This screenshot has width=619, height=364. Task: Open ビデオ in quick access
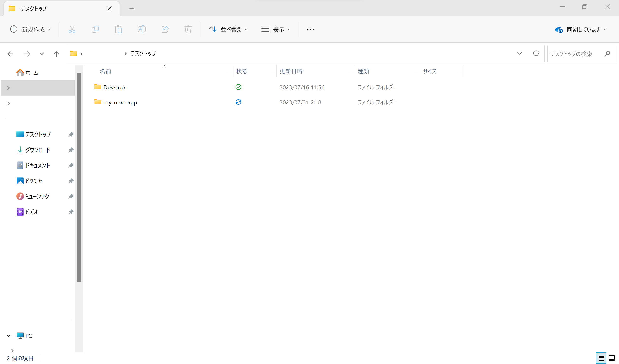(x=27, y=212)
